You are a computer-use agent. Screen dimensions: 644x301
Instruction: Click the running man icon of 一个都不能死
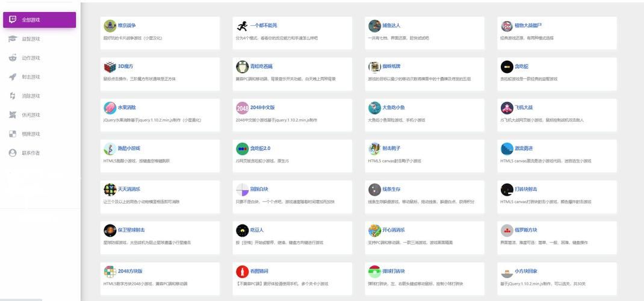click(x=243, y=26)
